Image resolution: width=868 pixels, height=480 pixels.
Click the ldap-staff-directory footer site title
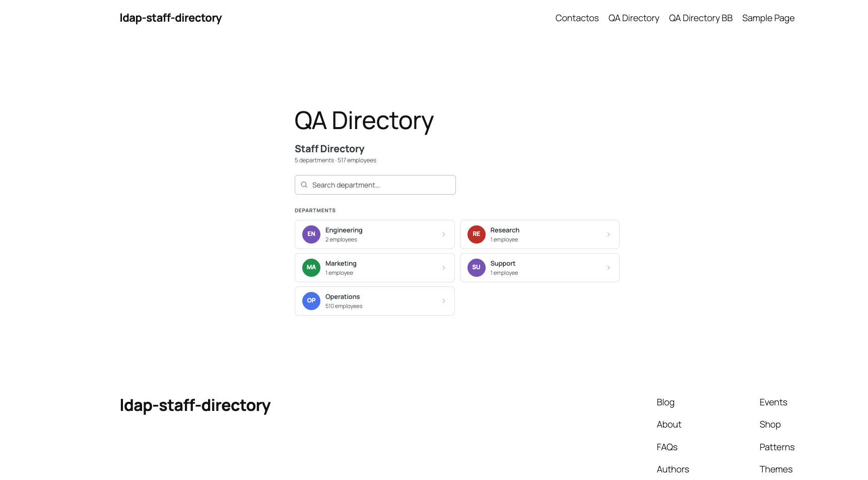tap(195, 405)
